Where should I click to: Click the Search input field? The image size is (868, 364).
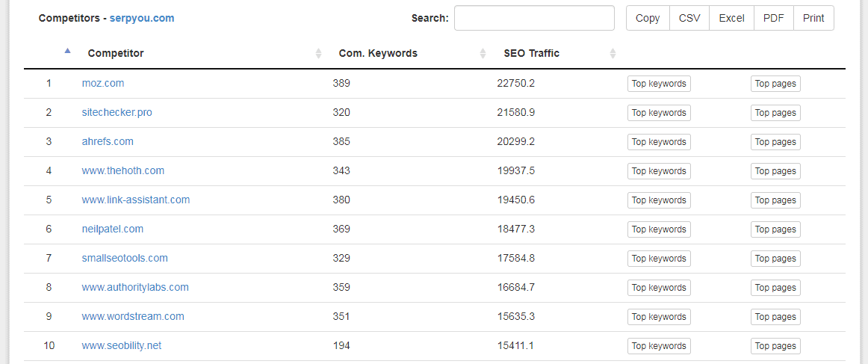click(534, 18)
